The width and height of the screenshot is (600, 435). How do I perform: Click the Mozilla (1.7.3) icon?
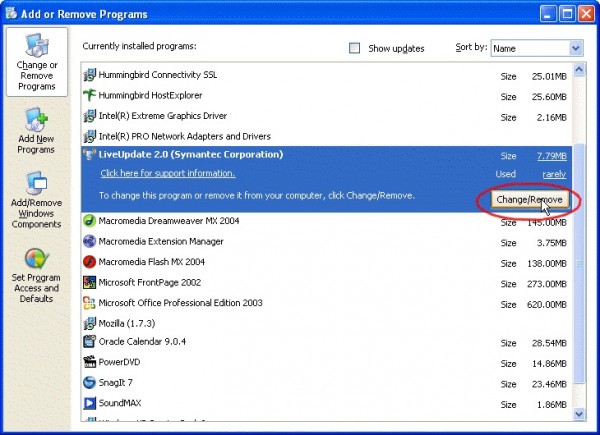(90, 323)
